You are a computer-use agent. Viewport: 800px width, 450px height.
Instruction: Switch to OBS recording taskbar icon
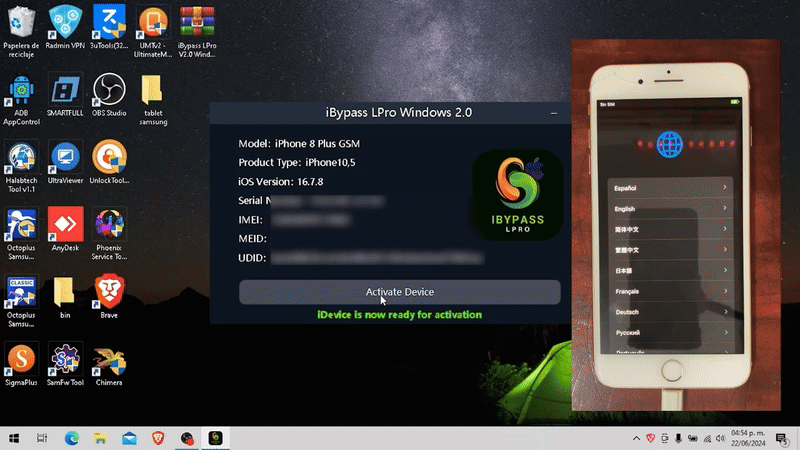(187, 438)
